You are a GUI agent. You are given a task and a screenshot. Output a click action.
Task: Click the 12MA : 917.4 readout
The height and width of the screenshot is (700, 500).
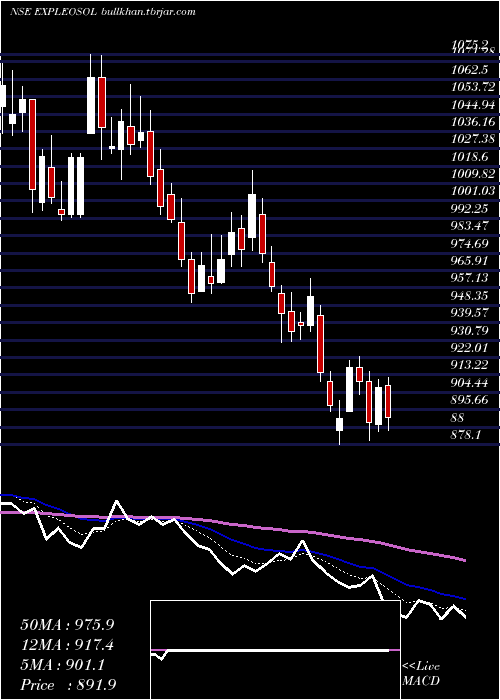pos(67,645)
